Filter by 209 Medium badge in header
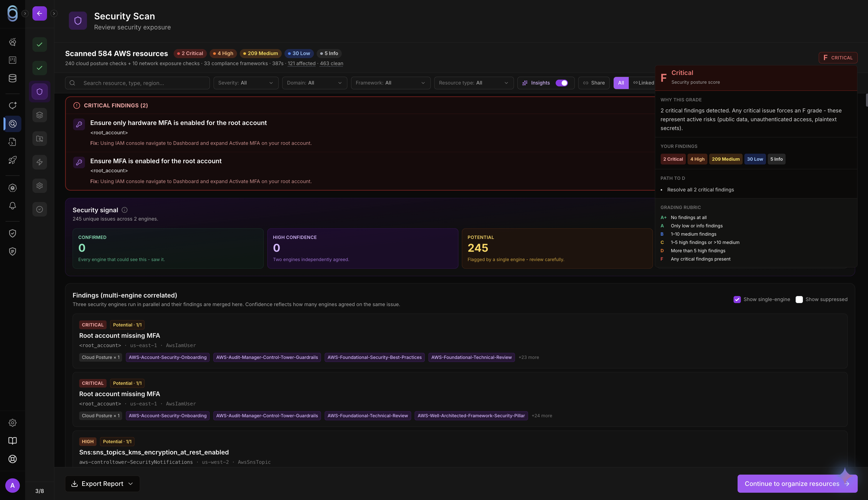The height and width of the screenshot is (500, 868). (260, 53)
